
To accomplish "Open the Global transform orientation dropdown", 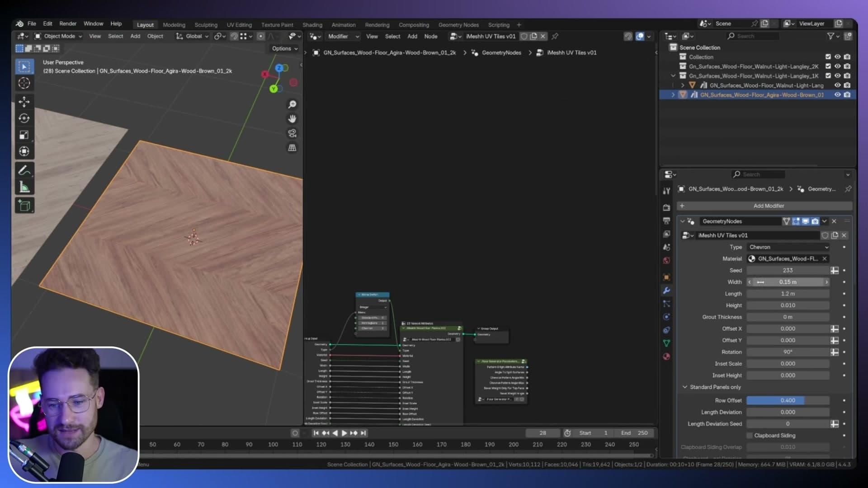I will point(192,36).
